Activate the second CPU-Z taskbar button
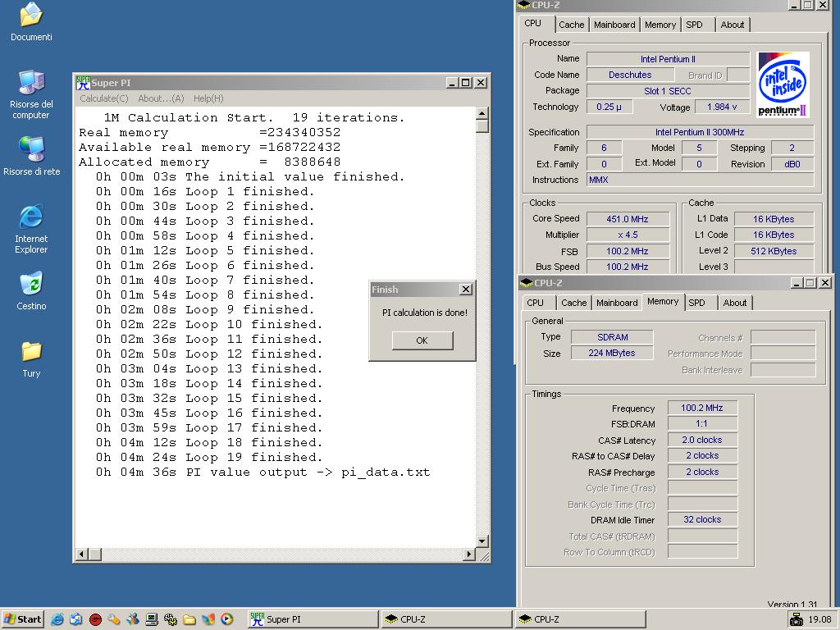 click(581, 619)
